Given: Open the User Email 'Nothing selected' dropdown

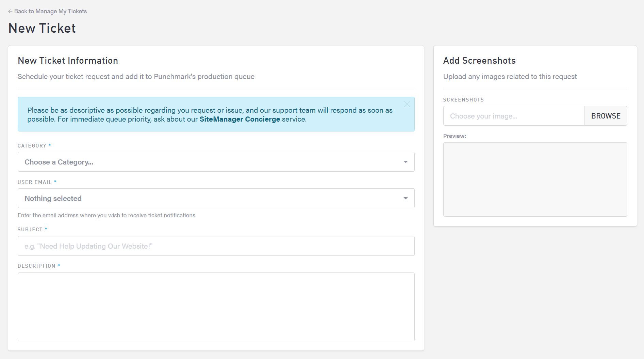Looking at the screenshot, I should point(216,198).
